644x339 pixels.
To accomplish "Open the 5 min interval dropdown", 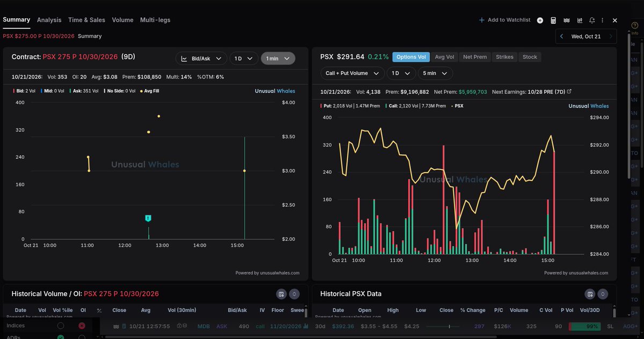I will pos(436,73).
